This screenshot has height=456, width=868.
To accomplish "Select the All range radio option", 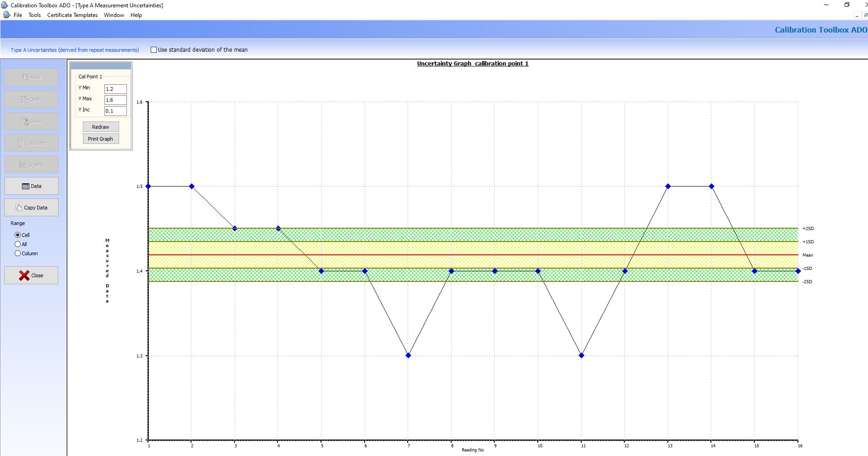I will 18,244.
